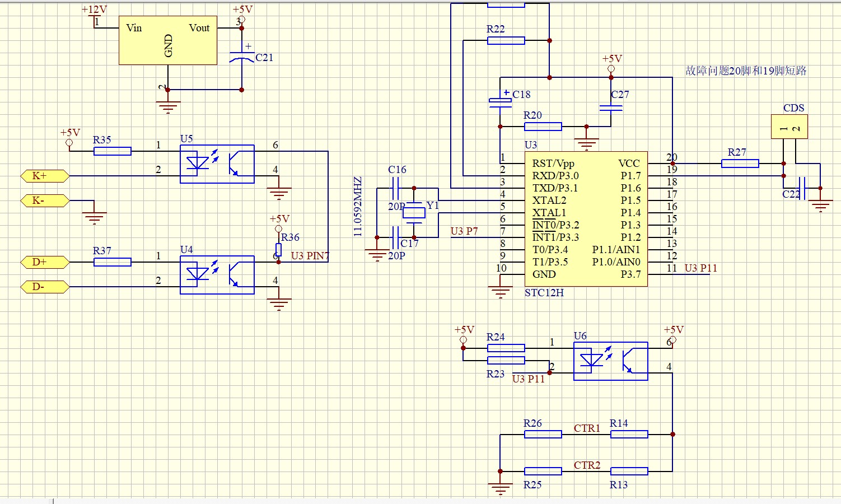Click the CDS two-pin connector

[x=789, y=127]
